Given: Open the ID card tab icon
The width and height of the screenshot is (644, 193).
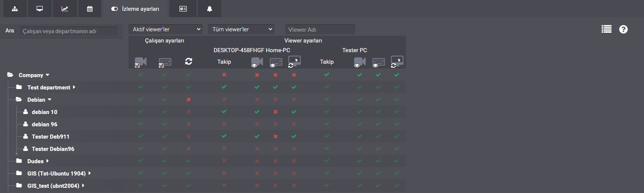Looking at the screenshot, I should pos(183,9).
